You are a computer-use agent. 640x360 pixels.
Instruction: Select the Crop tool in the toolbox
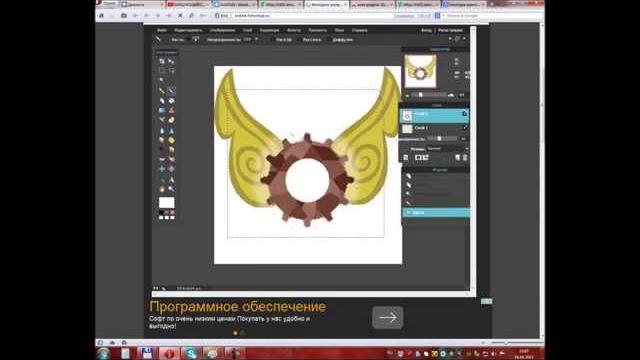(162, 61)
